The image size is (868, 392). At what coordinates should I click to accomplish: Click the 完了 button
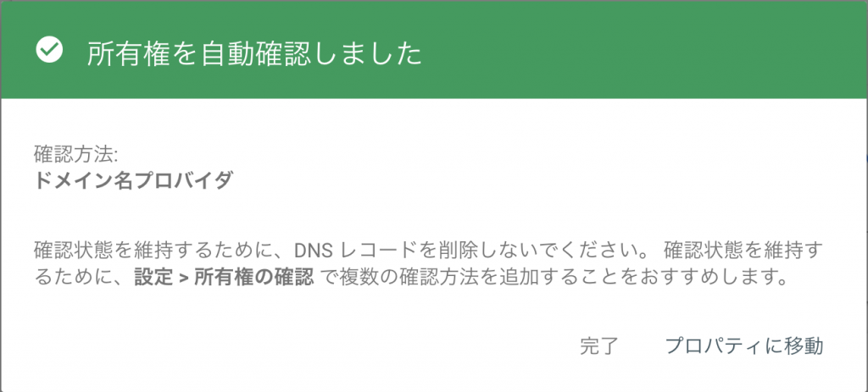point(599,345)
